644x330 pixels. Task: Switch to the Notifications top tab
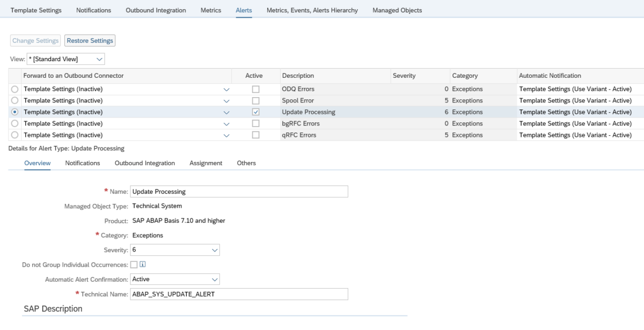[93, 10]
